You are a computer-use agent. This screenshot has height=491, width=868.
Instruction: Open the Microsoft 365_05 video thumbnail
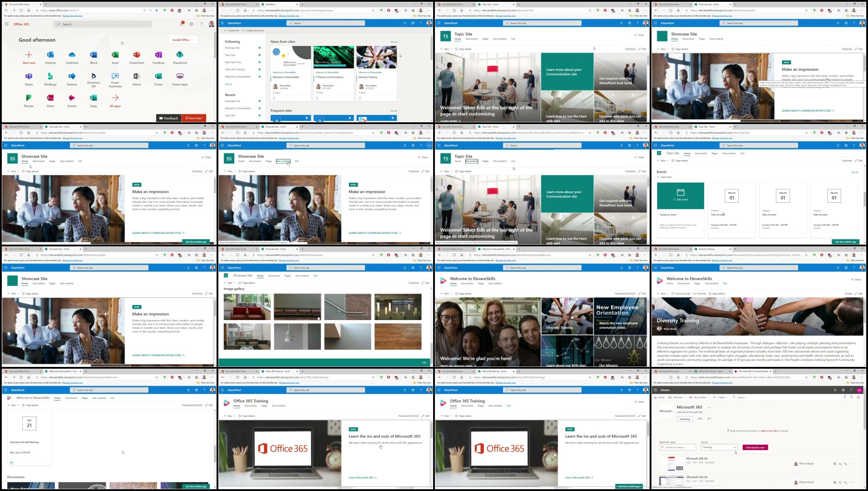click(671, 463)
